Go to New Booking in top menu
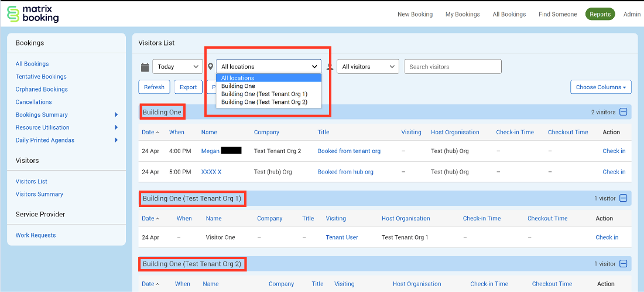 click(x=415, y=14)
